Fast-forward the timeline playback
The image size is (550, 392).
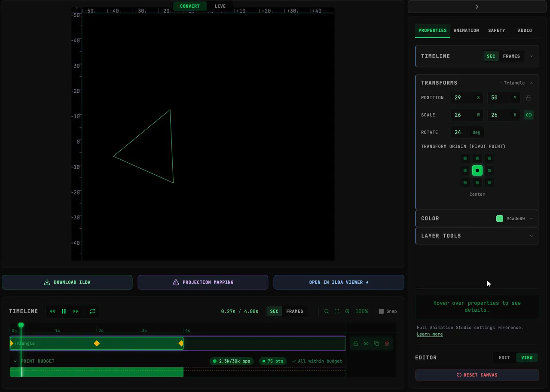click(x=76, y=311)
